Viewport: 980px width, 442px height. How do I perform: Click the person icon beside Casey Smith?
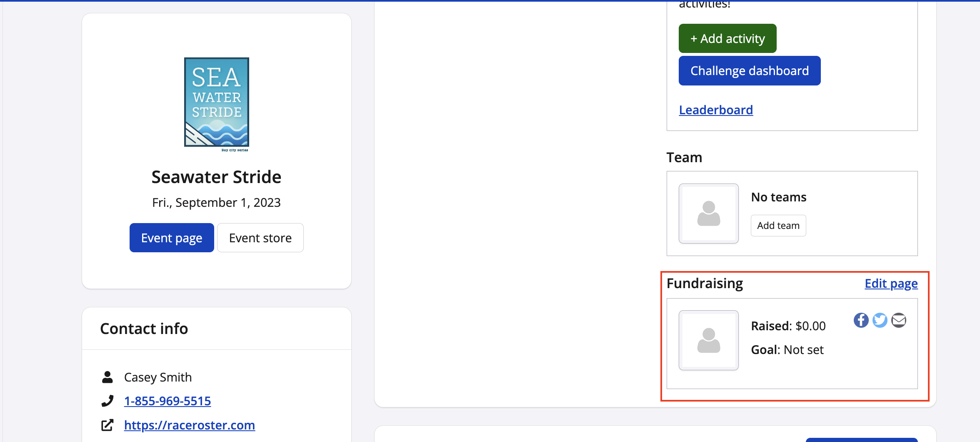tap(107, 377)
